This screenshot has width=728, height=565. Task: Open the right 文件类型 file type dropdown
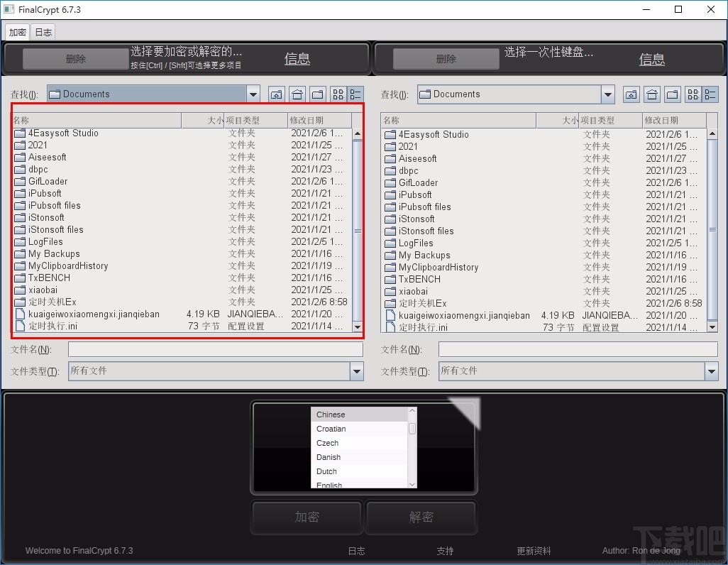pos(712,371)
